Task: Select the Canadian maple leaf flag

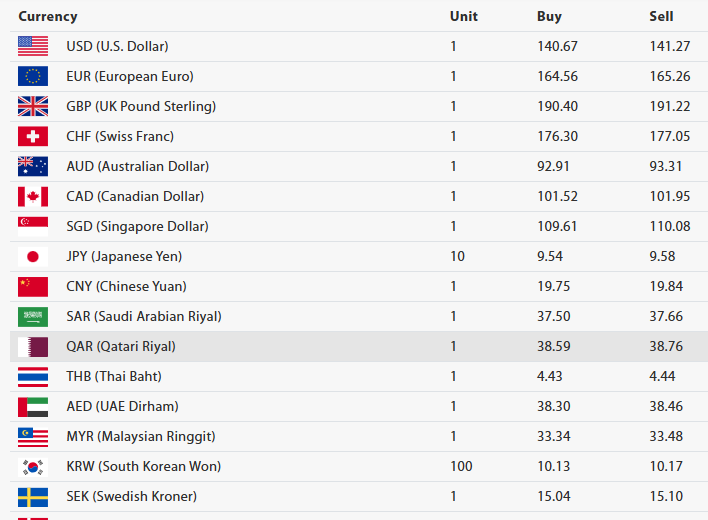Action: [x=32, y=196]
